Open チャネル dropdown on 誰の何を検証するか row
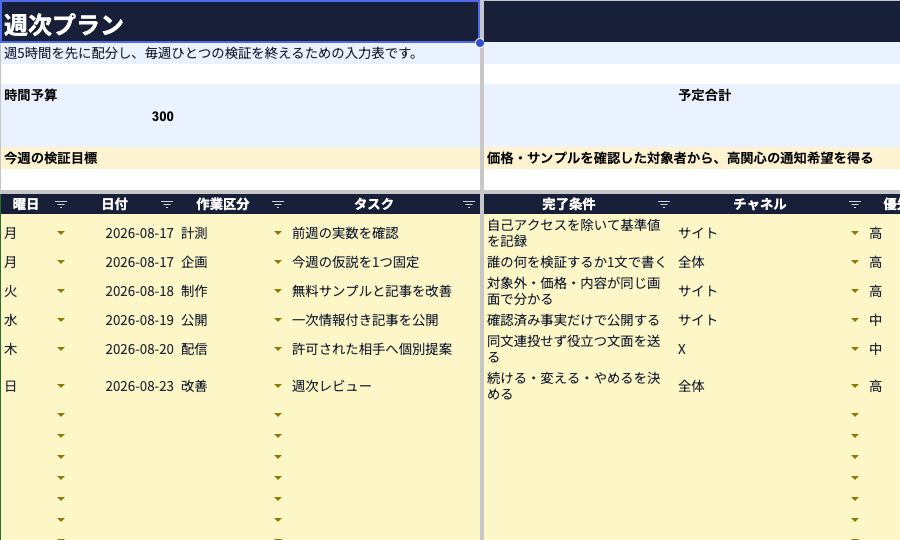900x540 pixels. click(855, 262)
